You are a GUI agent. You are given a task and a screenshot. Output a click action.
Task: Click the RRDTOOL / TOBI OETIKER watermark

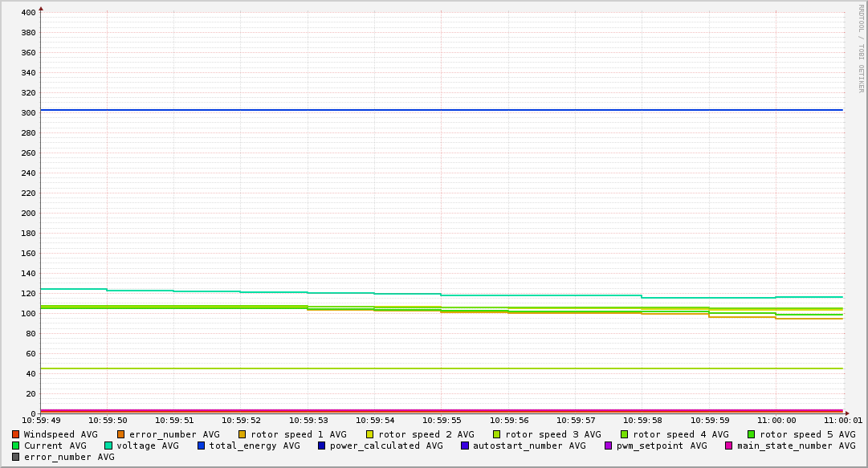click(x=861, y=48)
